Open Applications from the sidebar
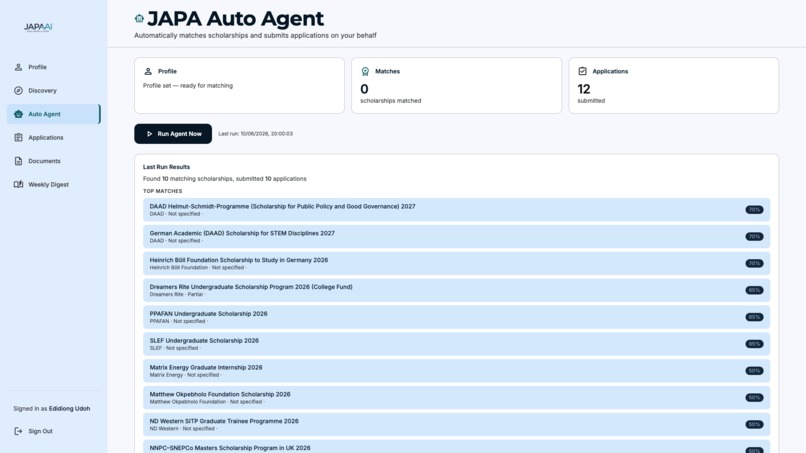Viewport: 806px width, 453px height. click(53, 137)
